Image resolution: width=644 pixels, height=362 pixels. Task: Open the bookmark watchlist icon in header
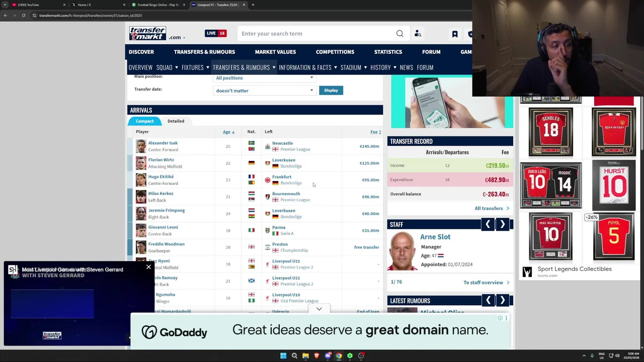[455, 34]
